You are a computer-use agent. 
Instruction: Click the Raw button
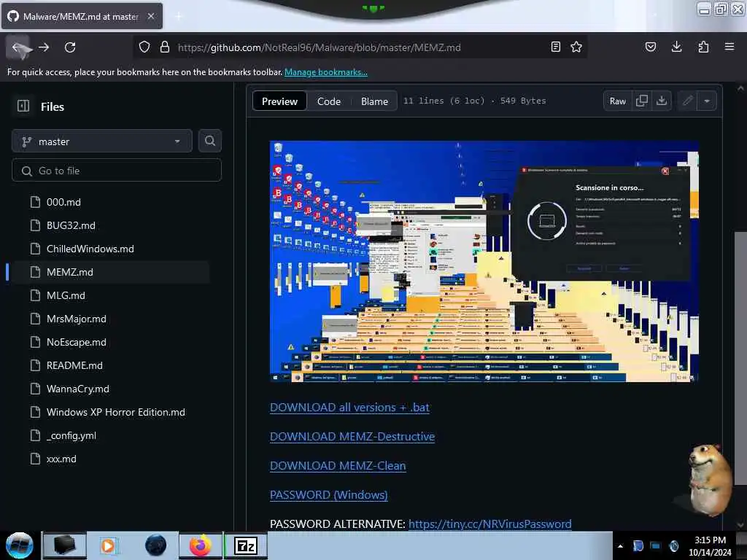[617, 101]
